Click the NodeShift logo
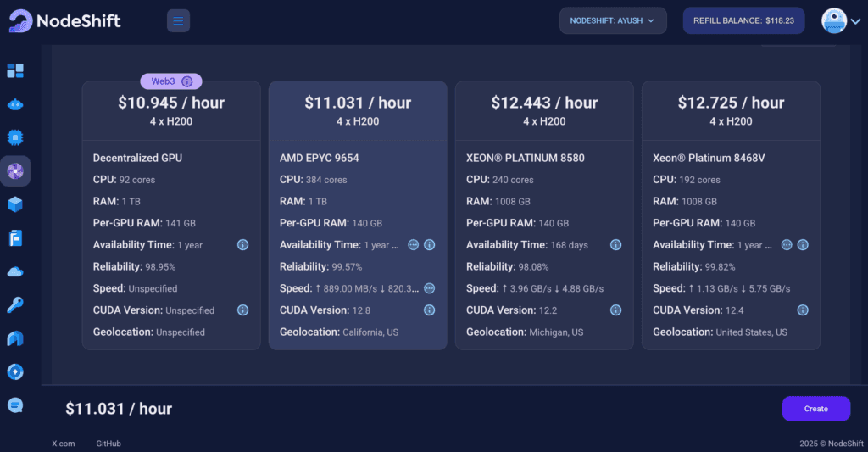Viewport: 868px width, 452px height. pyautogui.click(x=64, y=21)
